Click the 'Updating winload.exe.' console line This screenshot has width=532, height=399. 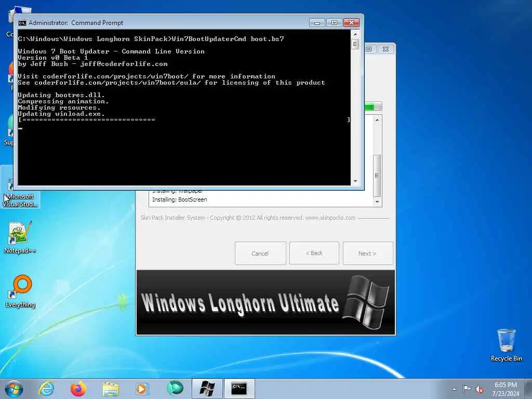coord(61,114)
